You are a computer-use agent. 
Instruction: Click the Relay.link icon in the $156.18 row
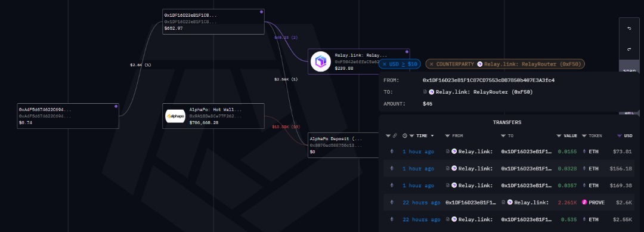click(454, 168)
